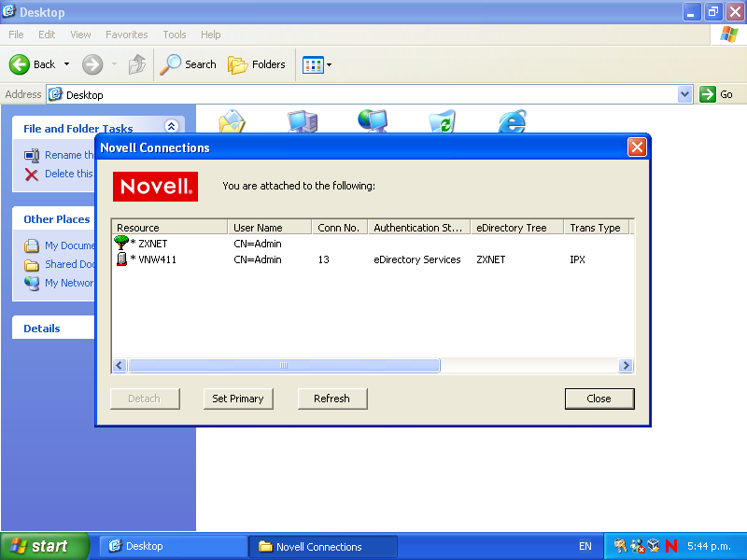Select the Recycle Bin desktop icon

click(442, 121)
